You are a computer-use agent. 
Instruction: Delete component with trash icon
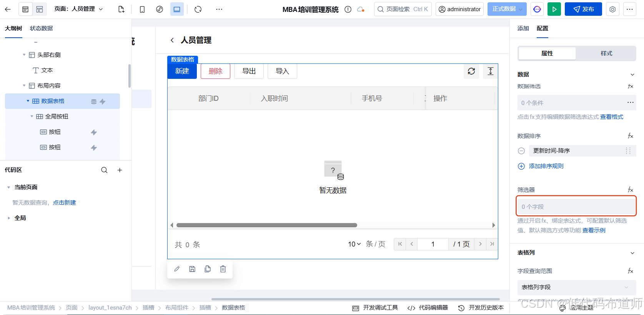pos(223,269)
